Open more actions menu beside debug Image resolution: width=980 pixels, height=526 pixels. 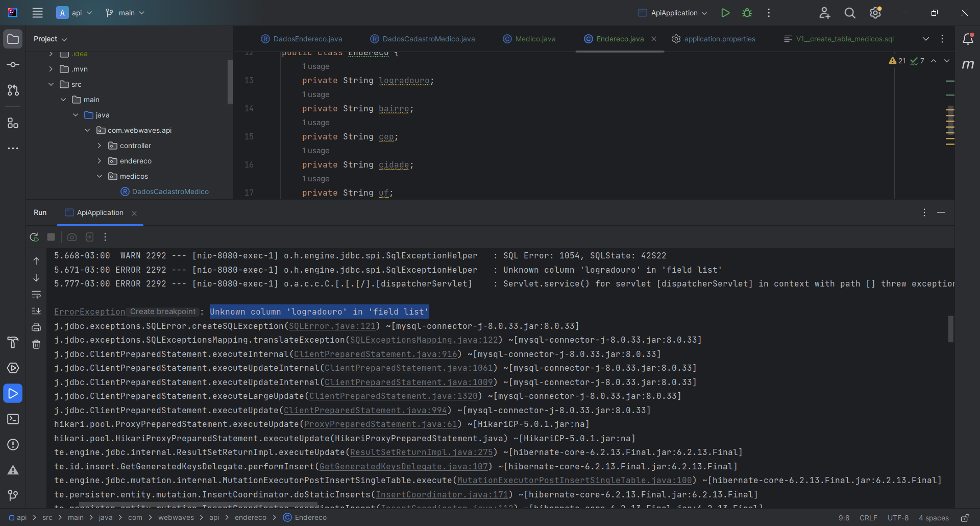(x=769, y=13)
